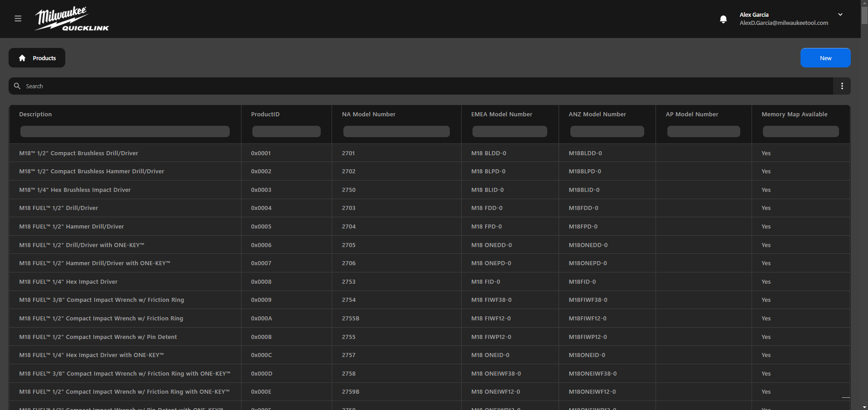Click ANZ model M18ONEIWF38-0

(593, 373)
